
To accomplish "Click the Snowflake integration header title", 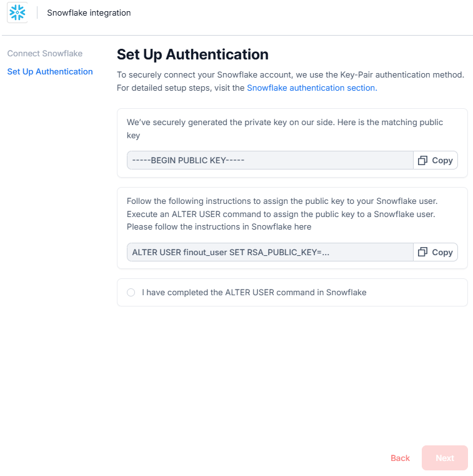I will pos(89,13).
